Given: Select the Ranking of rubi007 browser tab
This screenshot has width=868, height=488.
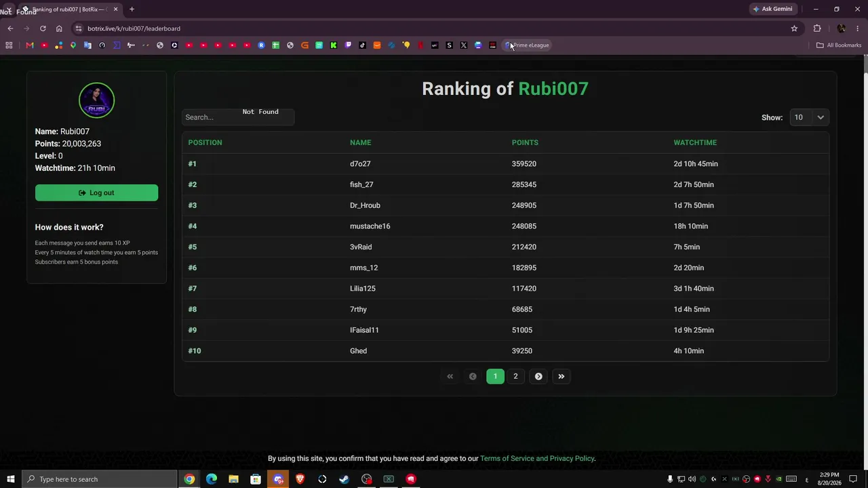Looking at the screenshot, I should 71,9.
